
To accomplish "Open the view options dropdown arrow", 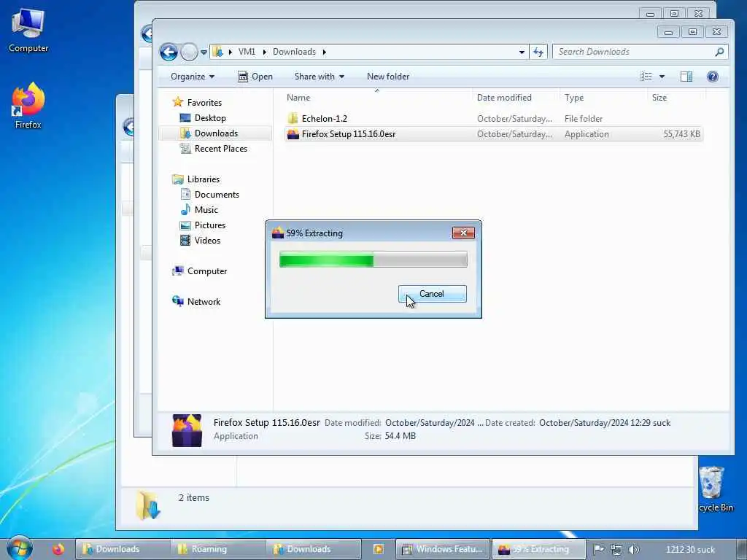I will [662, 77].
